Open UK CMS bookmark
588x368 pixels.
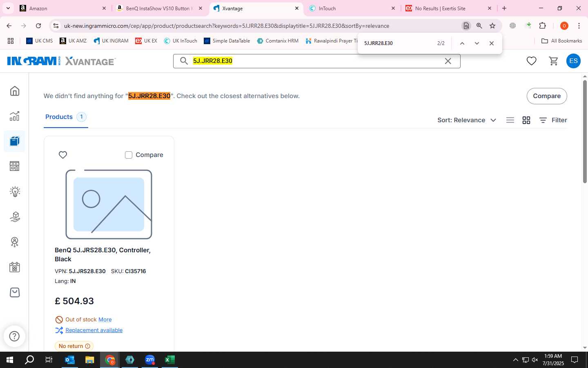coord(40,41)
